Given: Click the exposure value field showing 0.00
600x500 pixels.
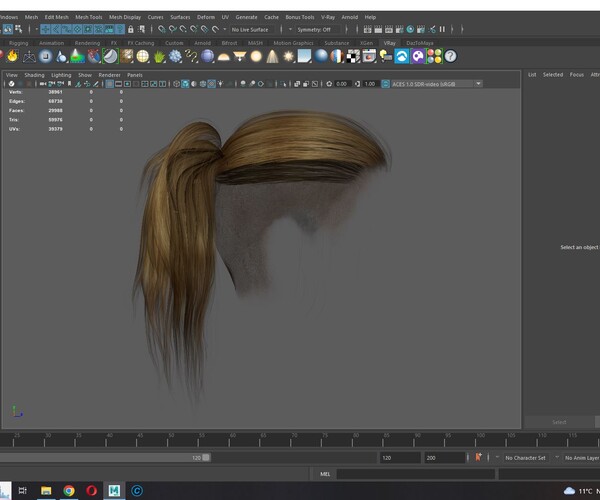Looking at the screenshot, I should [342, 84].
